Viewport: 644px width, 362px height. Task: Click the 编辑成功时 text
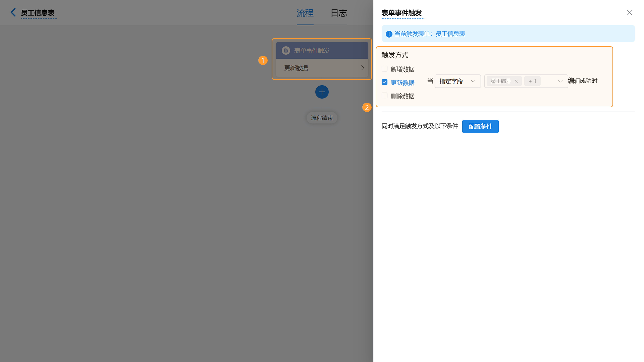(582, 81)
